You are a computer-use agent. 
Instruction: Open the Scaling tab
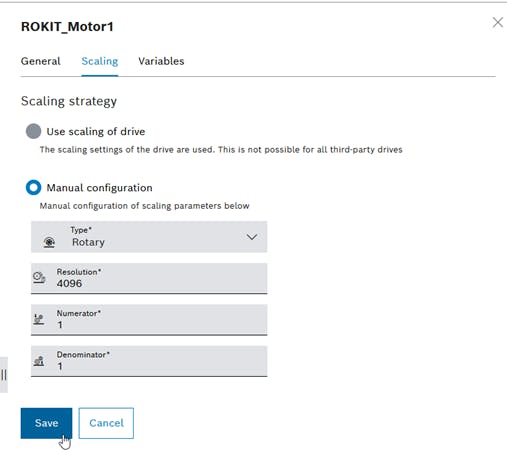click(100, 61)
